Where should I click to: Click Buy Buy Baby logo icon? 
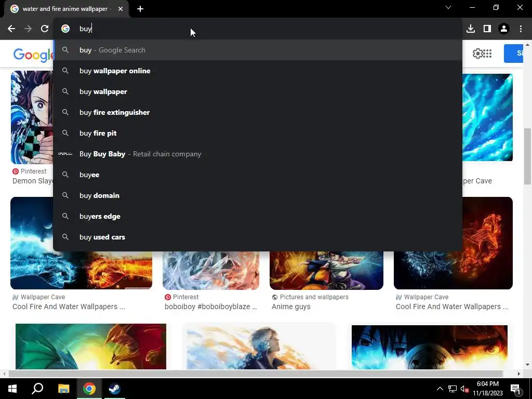tap(65, 154)
